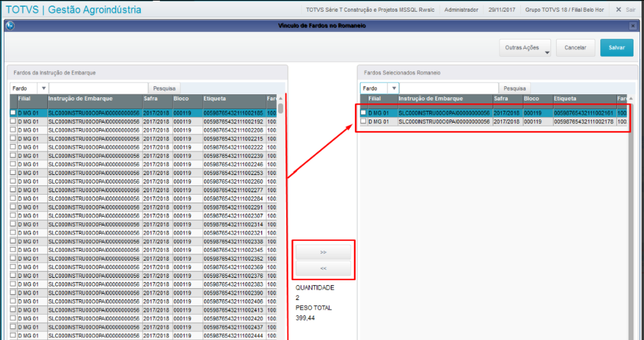Click the right panel search text field

pyautogui.click(x=449, y=89)
